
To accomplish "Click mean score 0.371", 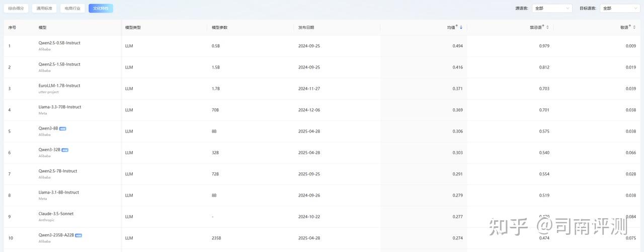I will pyautogui.click(x=457, y=89).
